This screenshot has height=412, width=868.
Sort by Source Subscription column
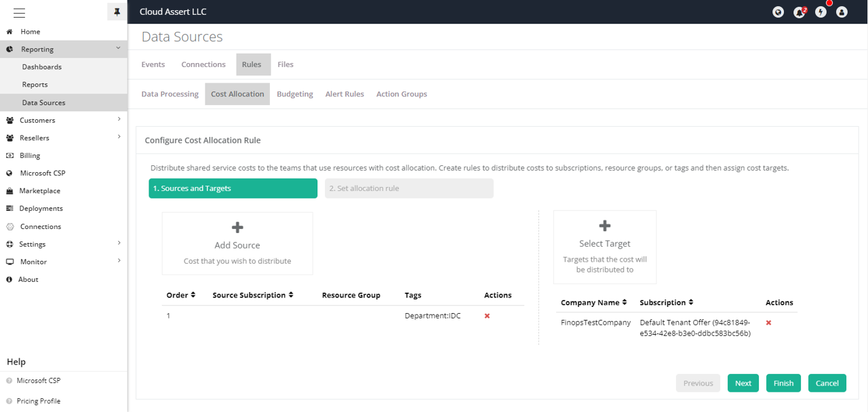(x=253, y=295)
